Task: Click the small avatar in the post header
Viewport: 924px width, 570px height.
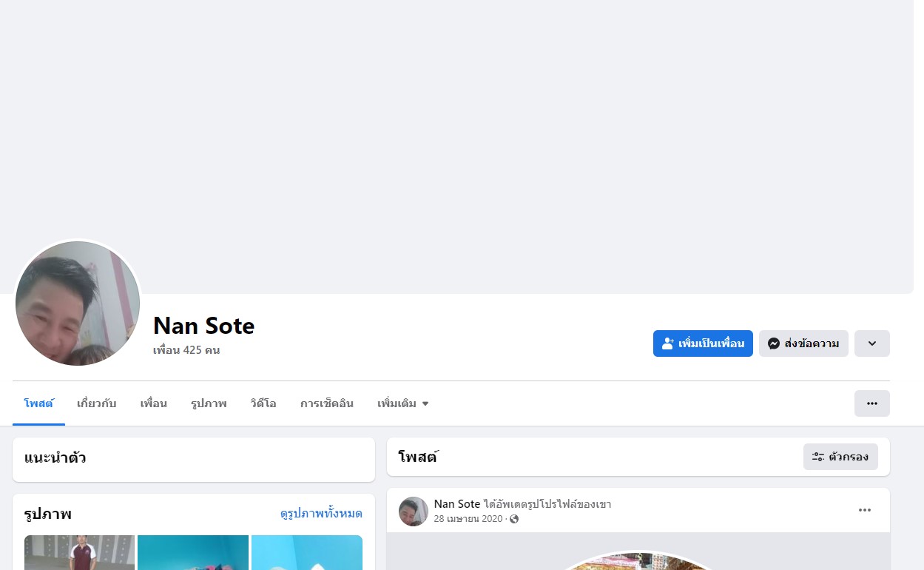Action: [414, 512]
